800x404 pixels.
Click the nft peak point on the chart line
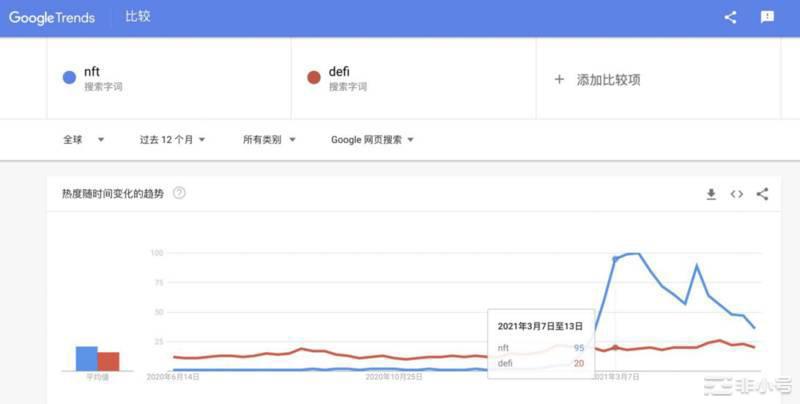coord(633,254)
